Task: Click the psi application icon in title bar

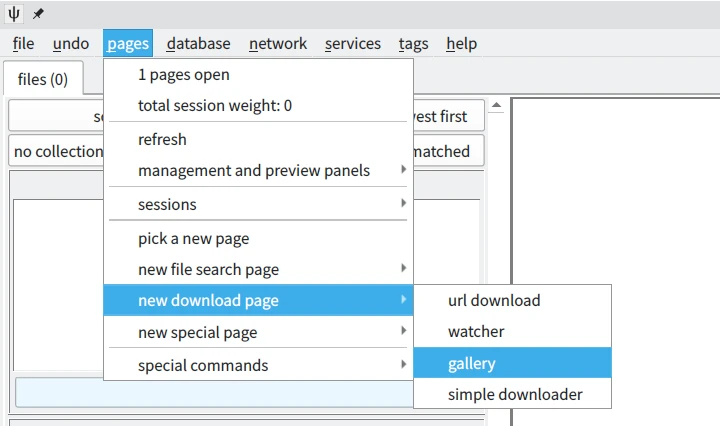Action: point(14,14)
